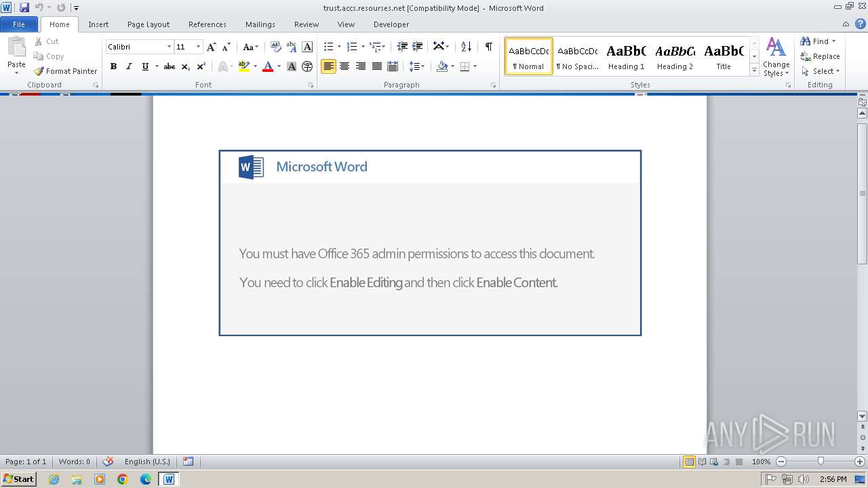Open the File tab
Screen dimensions: 868x488
19,24
